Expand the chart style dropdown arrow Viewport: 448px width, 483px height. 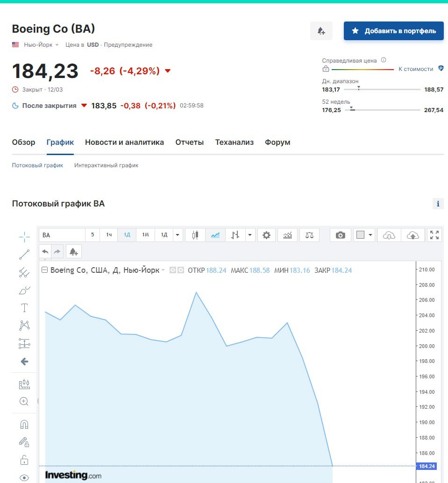tap(250, 235)
